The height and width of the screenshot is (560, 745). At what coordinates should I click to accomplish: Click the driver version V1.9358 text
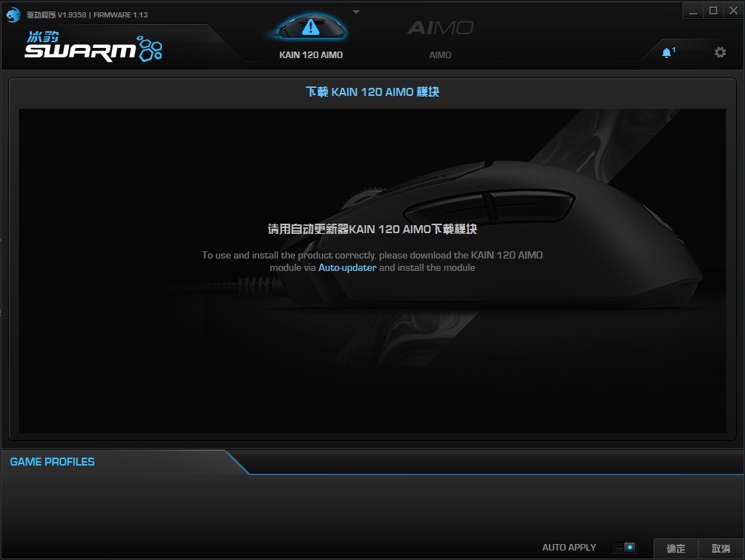coord(57,15)
